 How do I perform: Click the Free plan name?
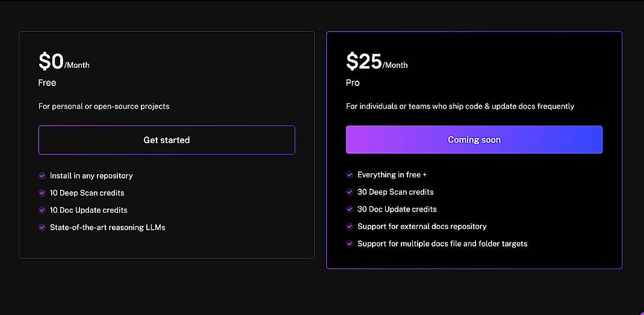click(x=47, y=83)
